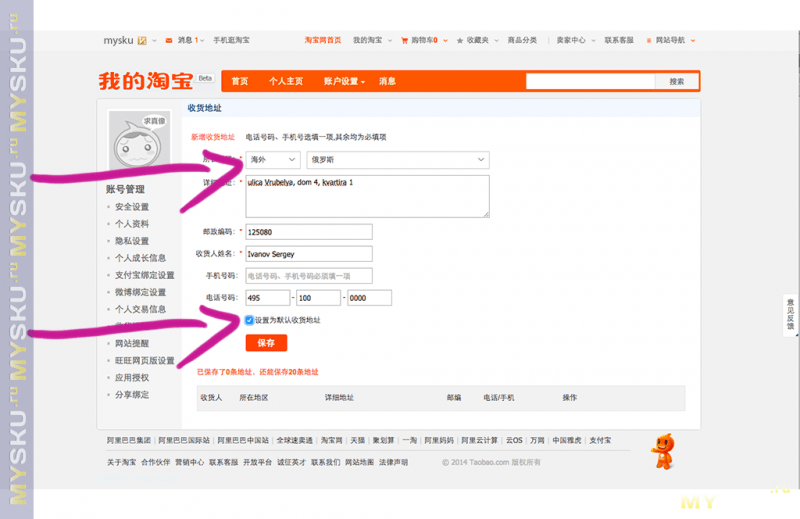
Task: Click the phone area code field 495
Action: click(267, 298)
